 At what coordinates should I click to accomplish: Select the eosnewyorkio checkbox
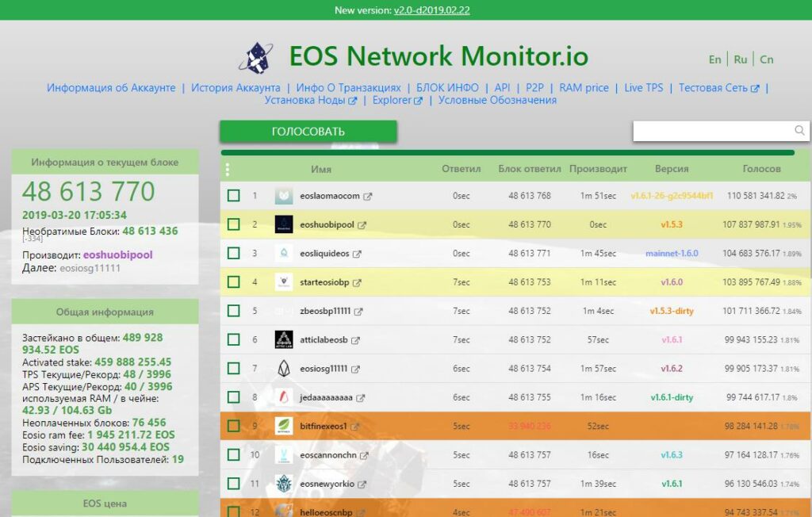pyautogui.click(x=233, y=484)
